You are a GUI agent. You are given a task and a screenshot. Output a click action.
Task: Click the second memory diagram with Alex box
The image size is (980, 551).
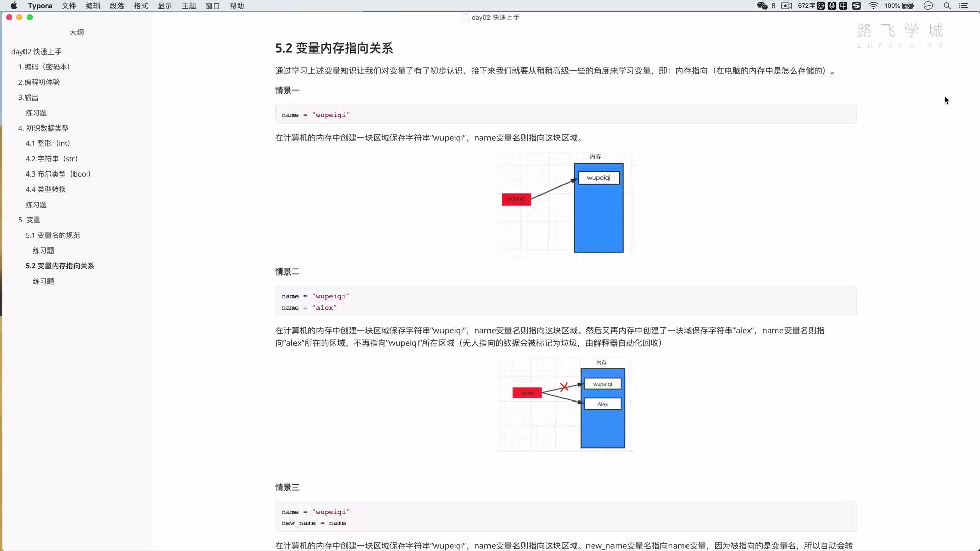(565, 405)
